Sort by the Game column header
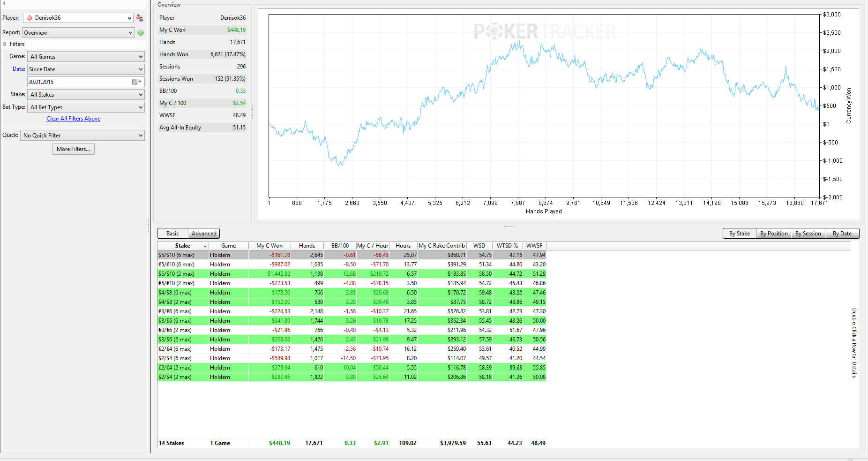 [x=229, y=246]
